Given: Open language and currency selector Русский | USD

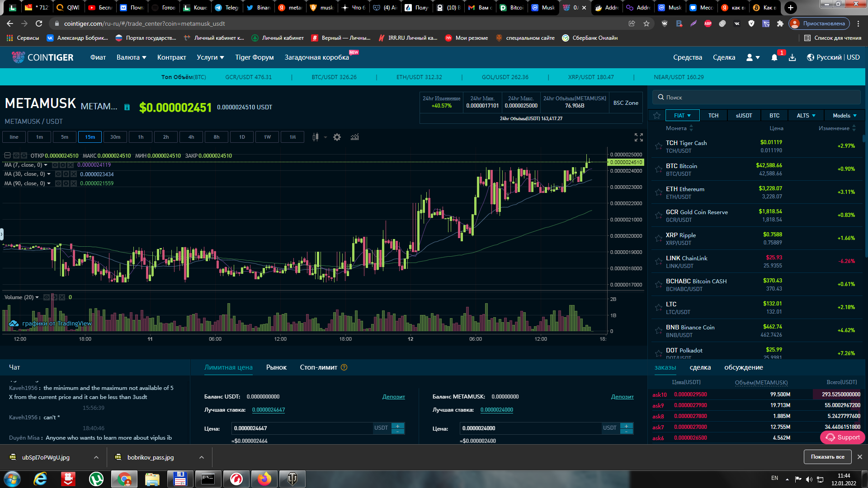Looking at the screenshot, I should click(x=833, y=57).
